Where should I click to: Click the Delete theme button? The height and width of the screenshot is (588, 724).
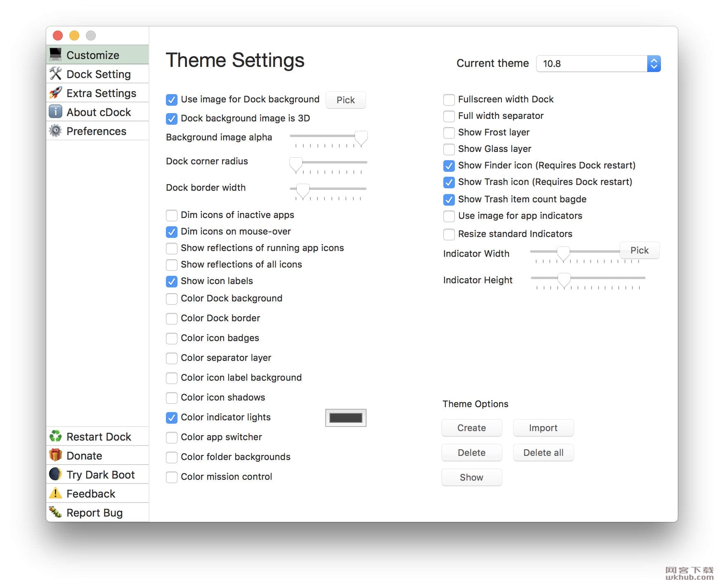pos(471,453)
